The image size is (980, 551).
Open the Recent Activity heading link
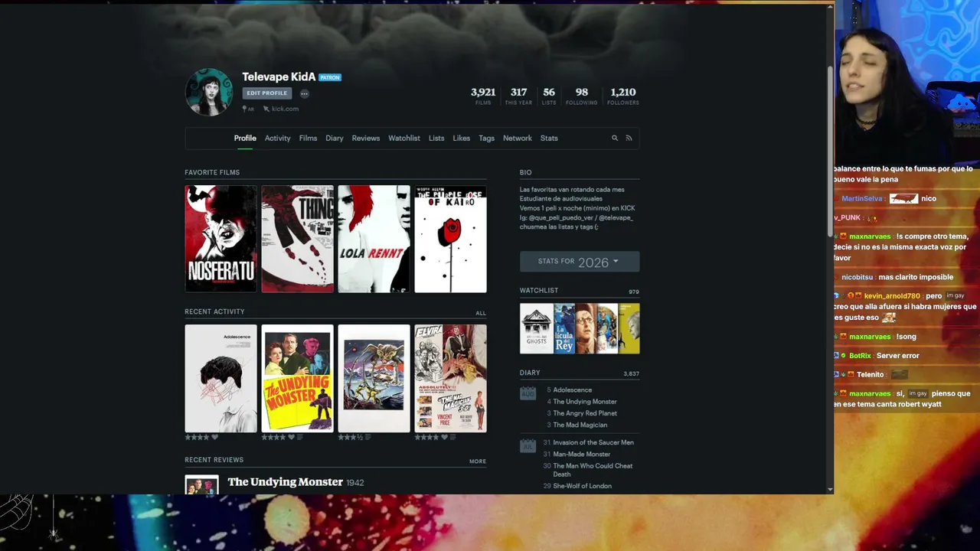(x=214, y=311)
